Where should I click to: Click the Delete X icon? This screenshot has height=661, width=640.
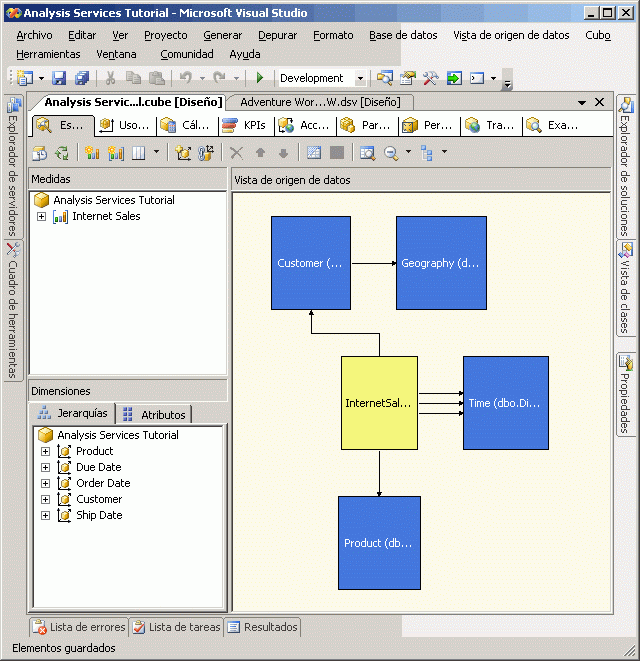point(237,153)
